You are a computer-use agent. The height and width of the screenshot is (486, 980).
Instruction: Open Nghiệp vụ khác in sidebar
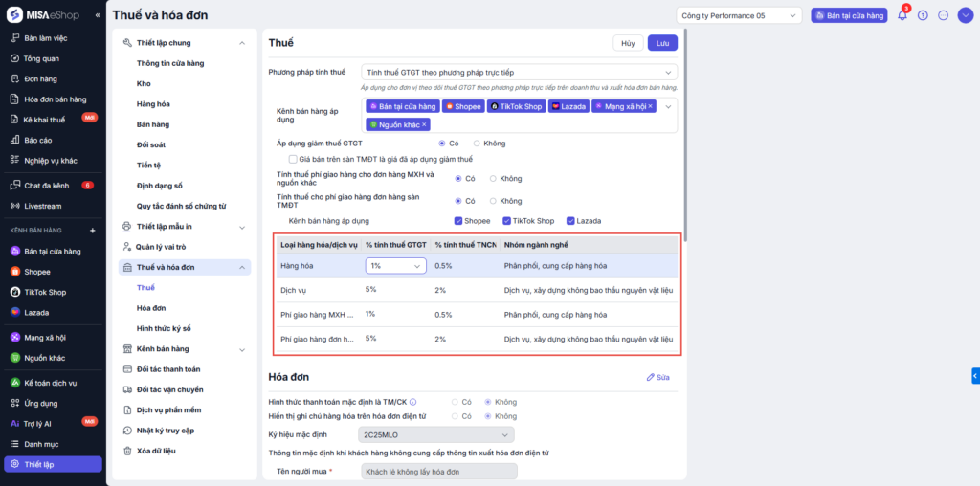53,160
